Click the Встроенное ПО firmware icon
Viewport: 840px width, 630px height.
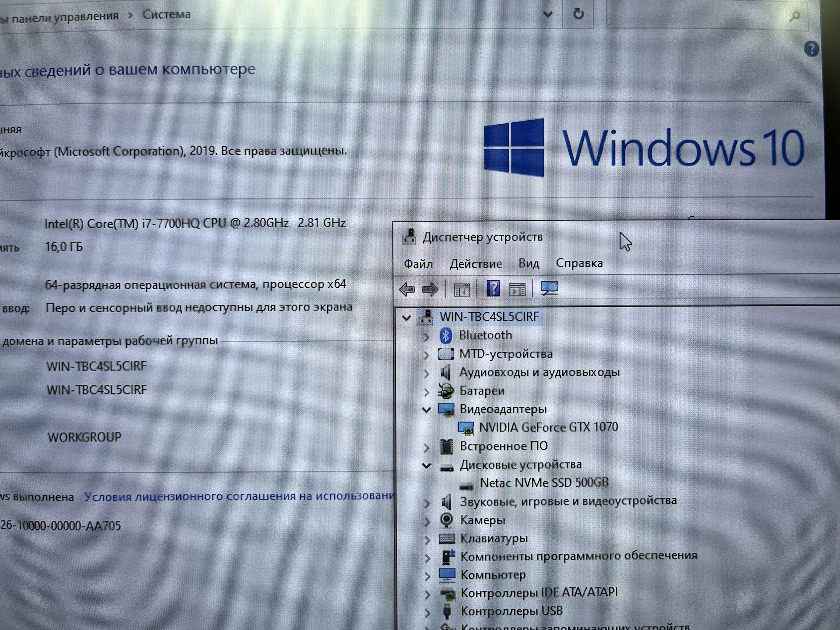point(447,446)
